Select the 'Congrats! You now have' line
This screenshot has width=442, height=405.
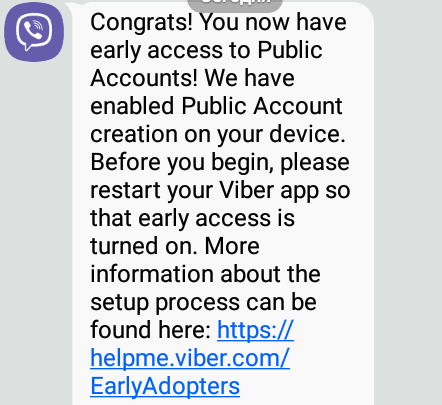tap(218, 22)
